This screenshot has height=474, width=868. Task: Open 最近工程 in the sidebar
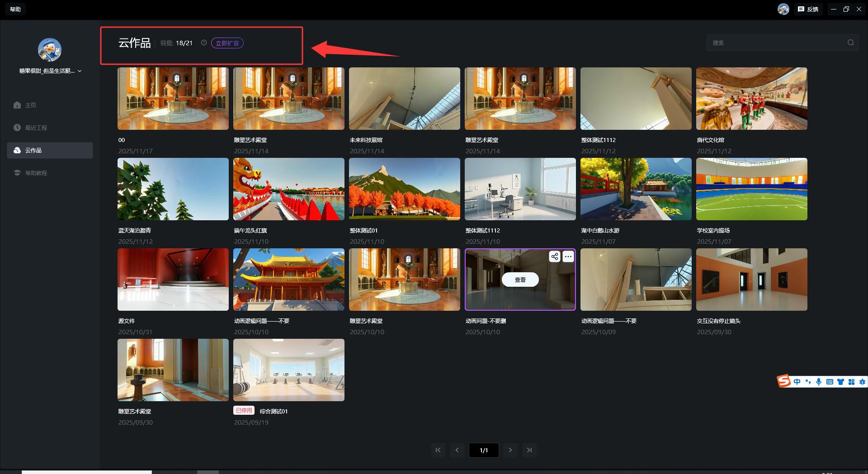[36, 128]
